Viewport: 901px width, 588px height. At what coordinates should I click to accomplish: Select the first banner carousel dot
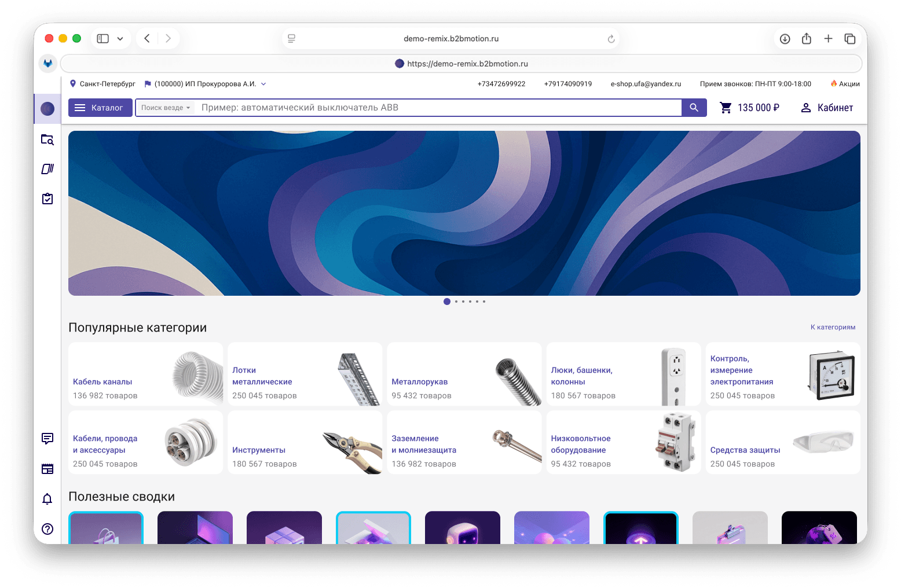coord(447,302)
